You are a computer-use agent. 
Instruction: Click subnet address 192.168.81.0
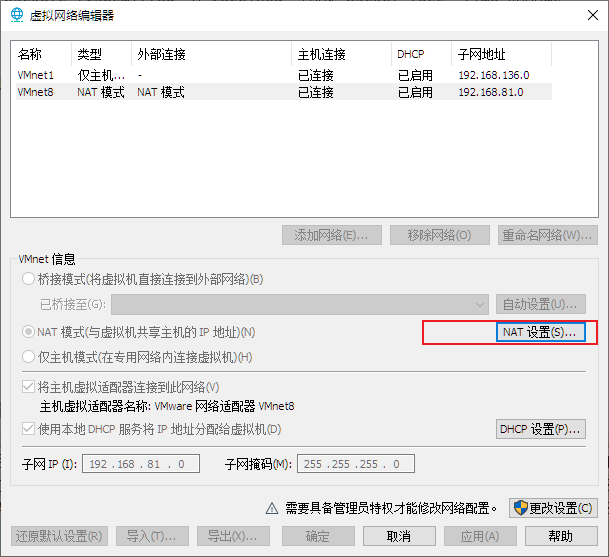click(491, 92)
